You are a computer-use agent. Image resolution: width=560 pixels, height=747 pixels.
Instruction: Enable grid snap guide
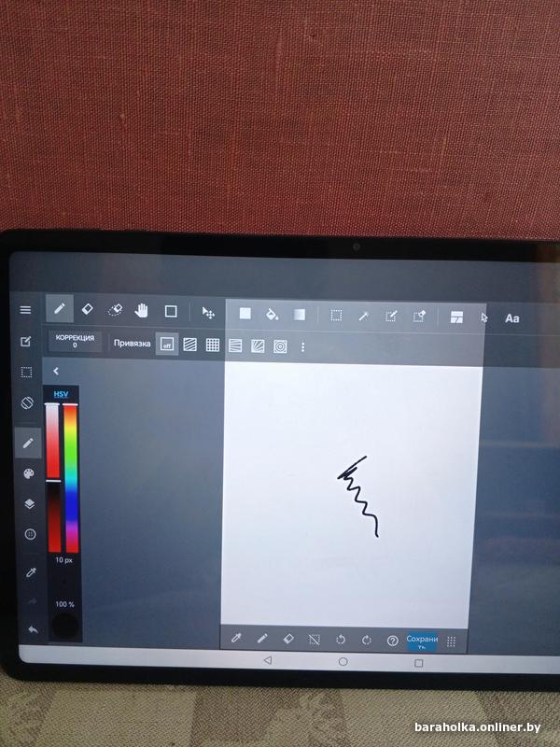tap(213, 345)
